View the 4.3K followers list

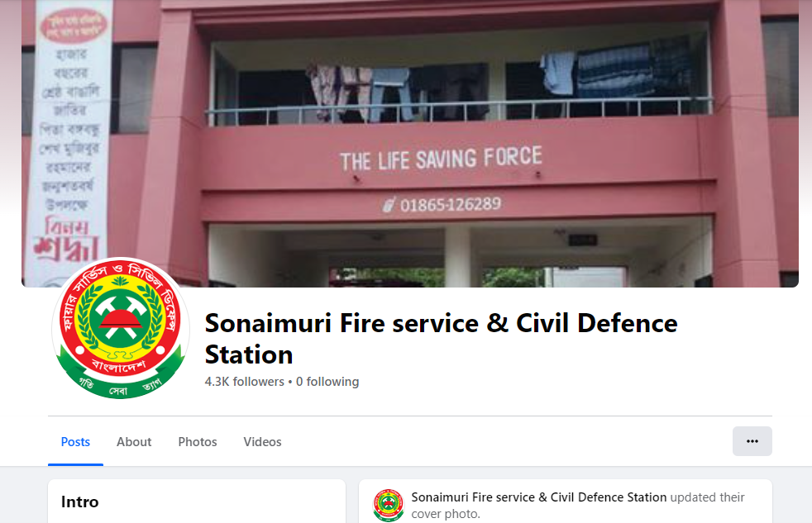click(x=245, y=382)
